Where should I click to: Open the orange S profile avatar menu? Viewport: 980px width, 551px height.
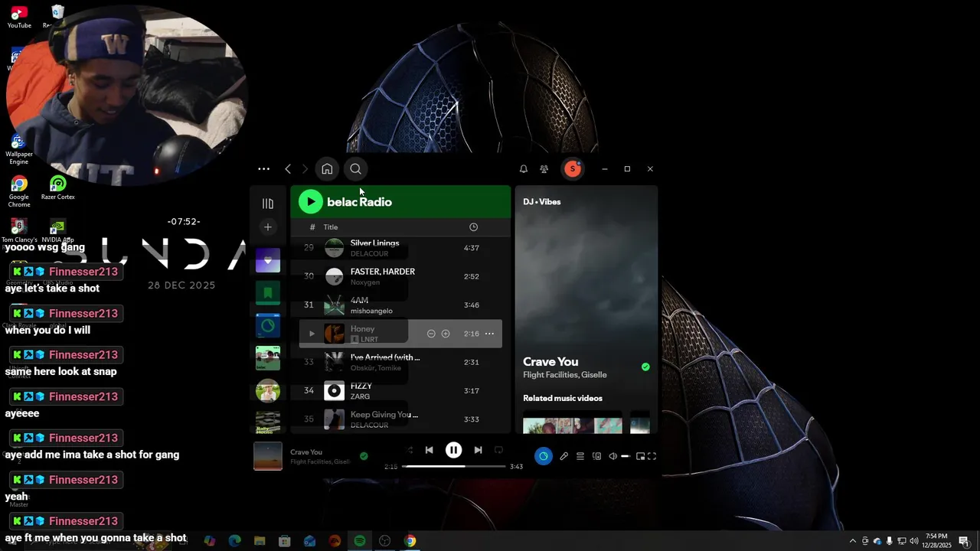click(x=572, y=169)
